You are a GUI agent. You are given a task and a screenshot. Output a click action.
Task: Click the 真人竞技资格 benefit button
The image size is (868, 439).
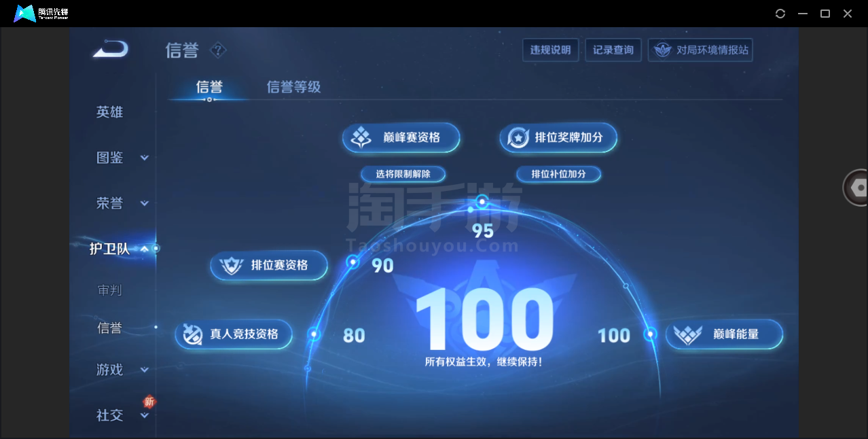point(234,334)
